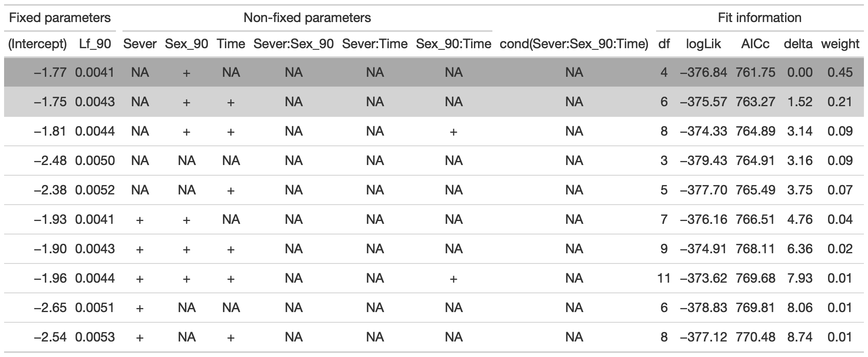Click the "Non-fixed parameters" group header

pyautogui.click(x=307, y=18)
